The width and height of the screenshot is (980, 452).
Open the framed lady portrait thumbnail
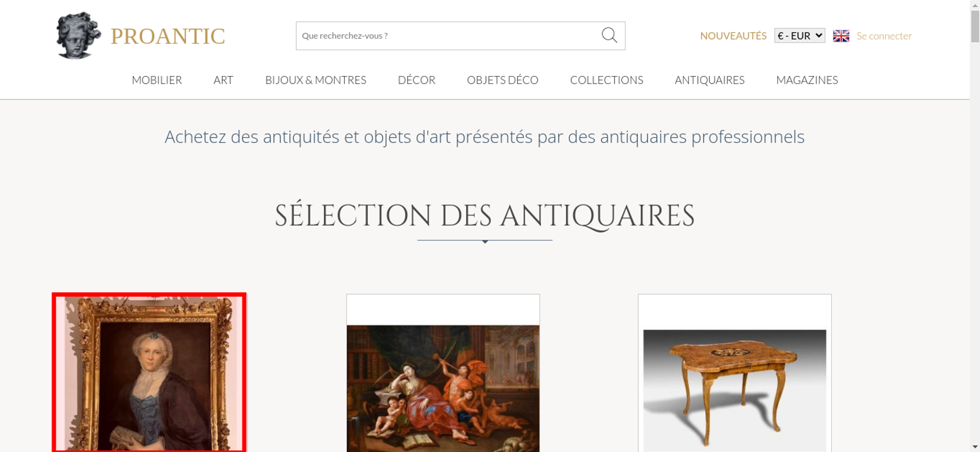click(x=149, y=373)
